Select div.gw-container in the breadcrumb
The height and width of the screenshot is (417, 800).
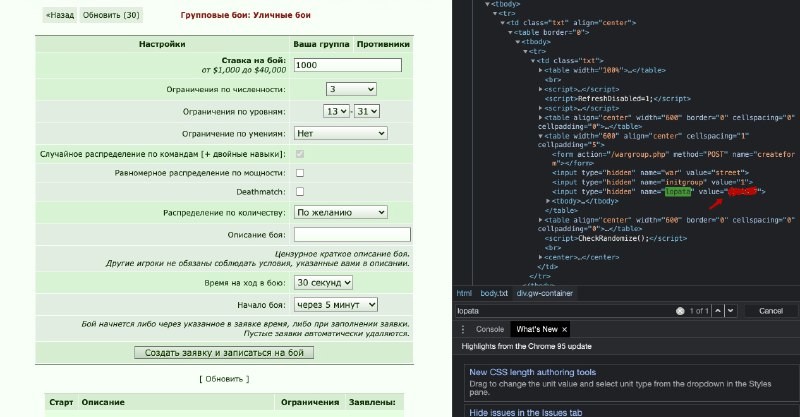pyautogui.click(x=544, y=293)
